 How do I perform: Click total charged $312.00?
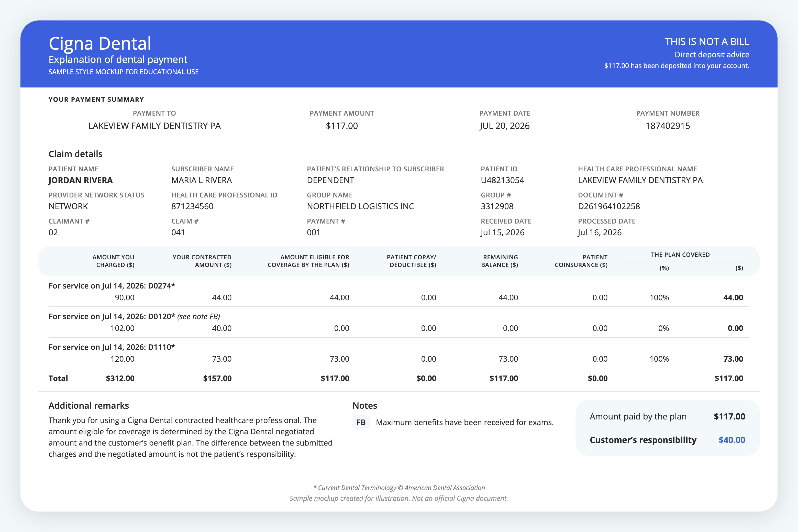(120, 378)
